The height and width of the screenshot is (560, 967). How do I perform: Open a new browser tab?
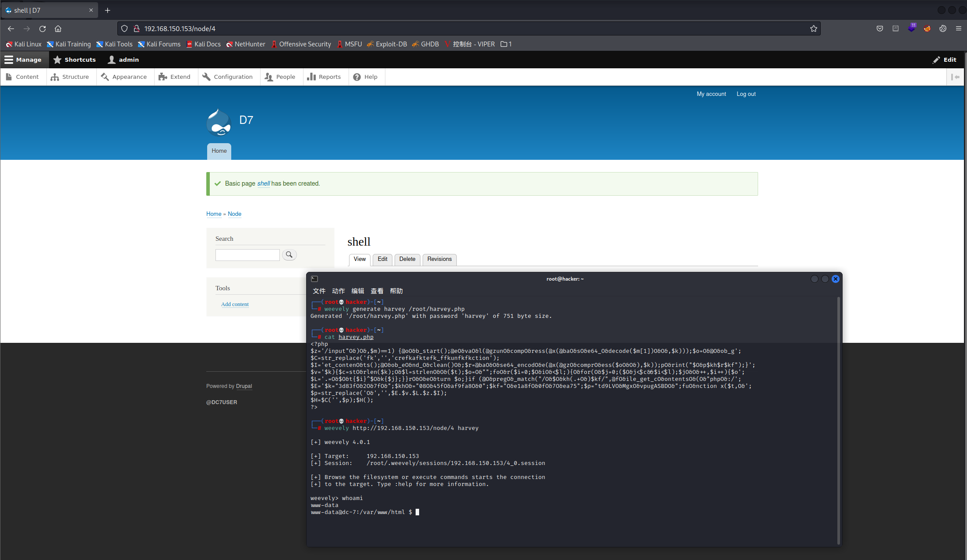click(x=107, y=10)
